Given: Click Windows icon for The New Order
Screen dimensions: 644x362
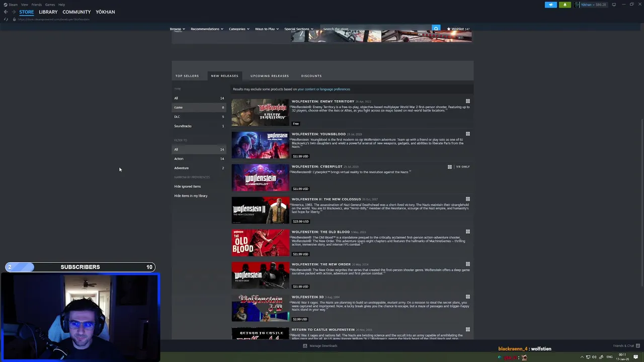Looking at the screenshot, I should [x=468, y=264].
